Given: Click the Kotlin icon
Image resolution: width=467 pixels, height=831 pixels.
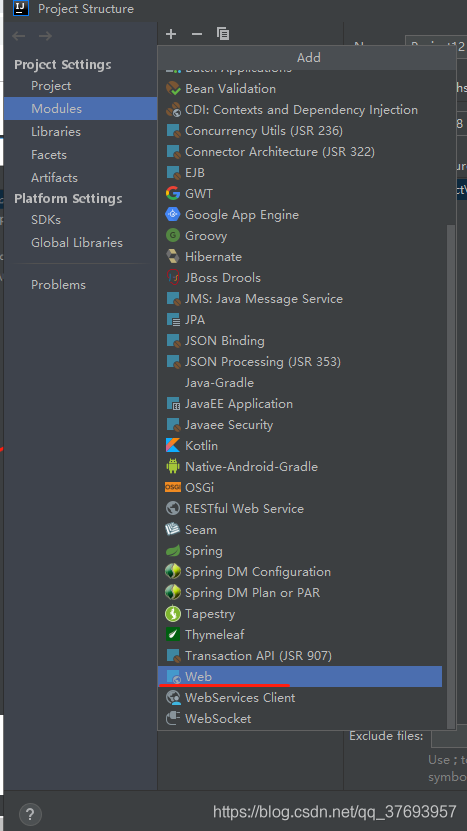Looking at the screenshot, I should click(173, 446).
